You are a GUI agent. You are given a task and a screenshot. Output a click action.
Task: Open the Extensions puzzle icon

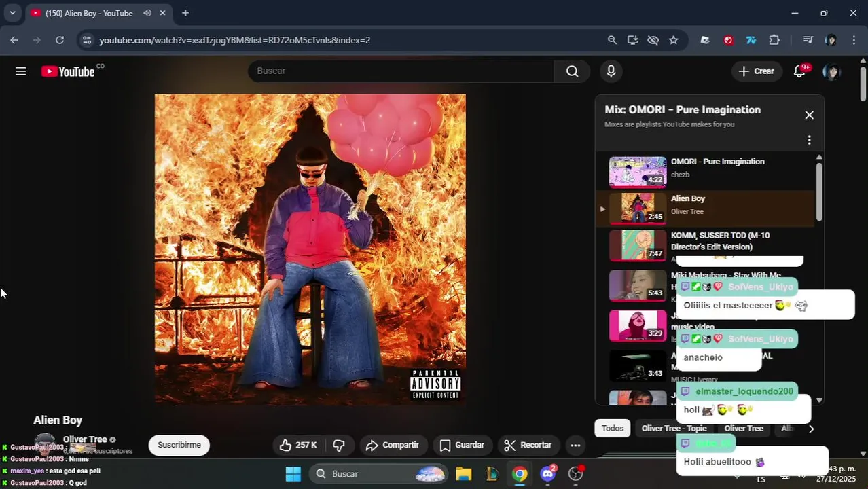(774, 40)
